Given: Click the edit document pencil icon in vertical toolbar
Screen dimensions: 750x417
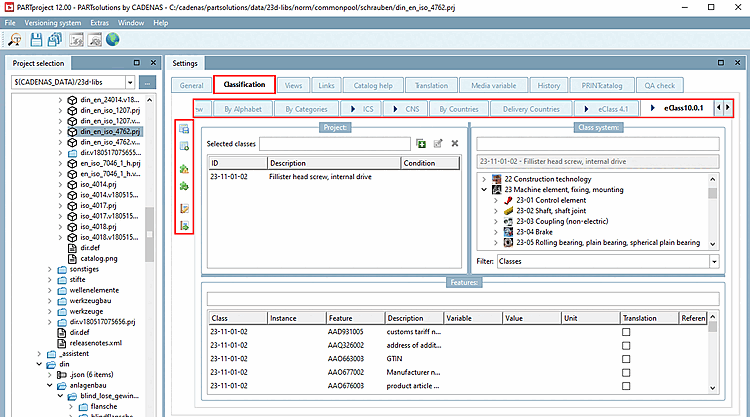Looking at the screenshot, I should click(x=184, y=208).
